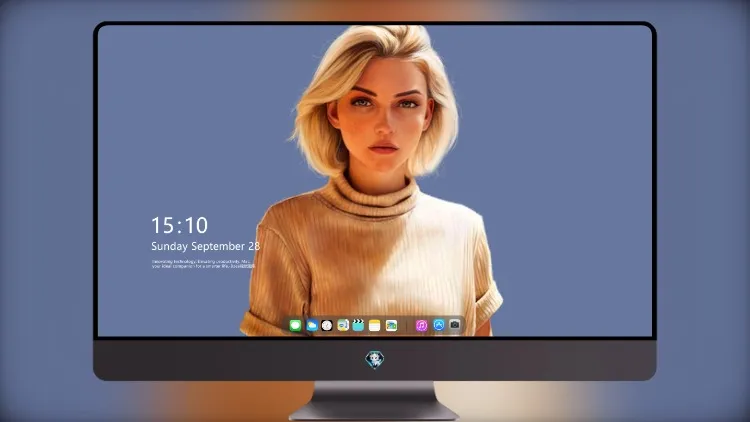Image resolution: width=750 pixels, height=422 pixels.
Task: Open the green Messages app in dock
Action: pyautogui.click(x=296, y=325)
